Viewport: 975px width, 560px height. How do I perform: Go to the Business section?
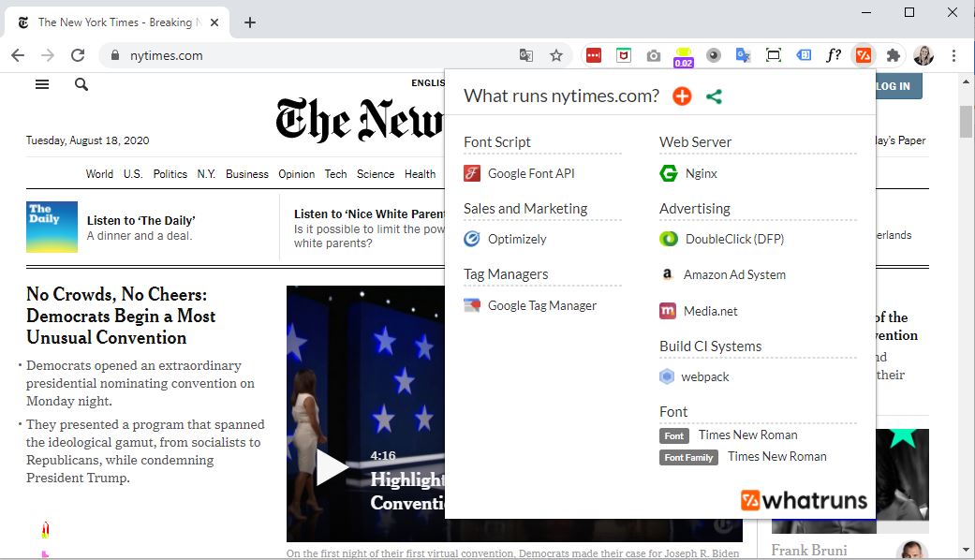[x=247, y=174]
